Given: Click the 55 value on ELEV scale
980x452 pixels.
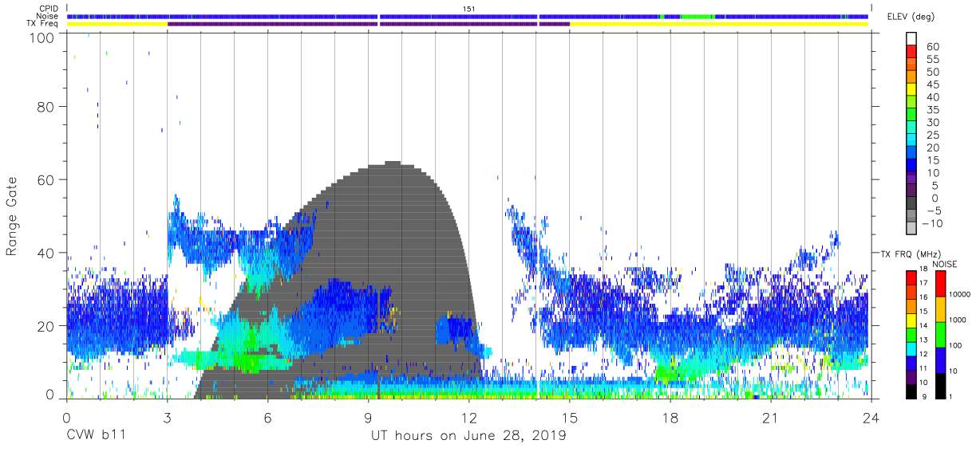Looking at the screenshot, I should 931,60.
